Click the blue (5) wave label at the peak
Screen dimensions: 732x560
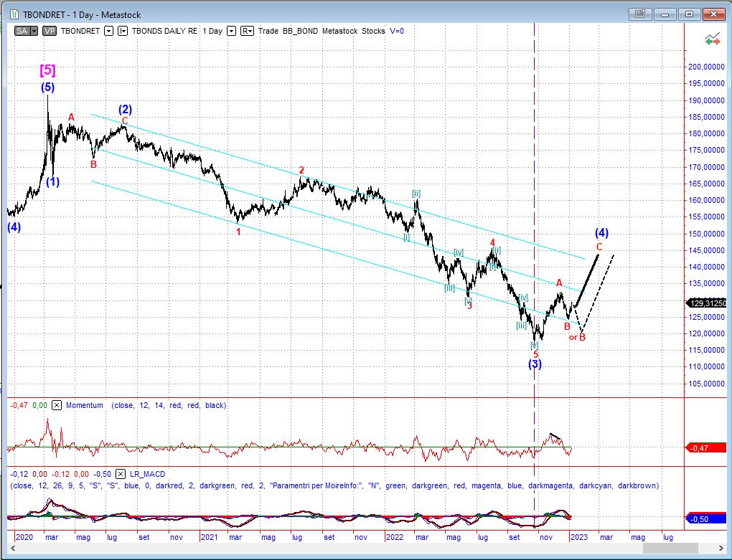[47, 87]
